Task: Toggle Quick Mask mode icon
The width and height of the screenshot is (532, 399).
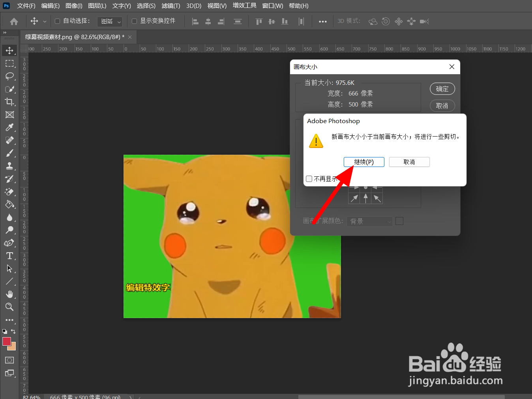Action: pyautogui.click(x=9, y=360)
